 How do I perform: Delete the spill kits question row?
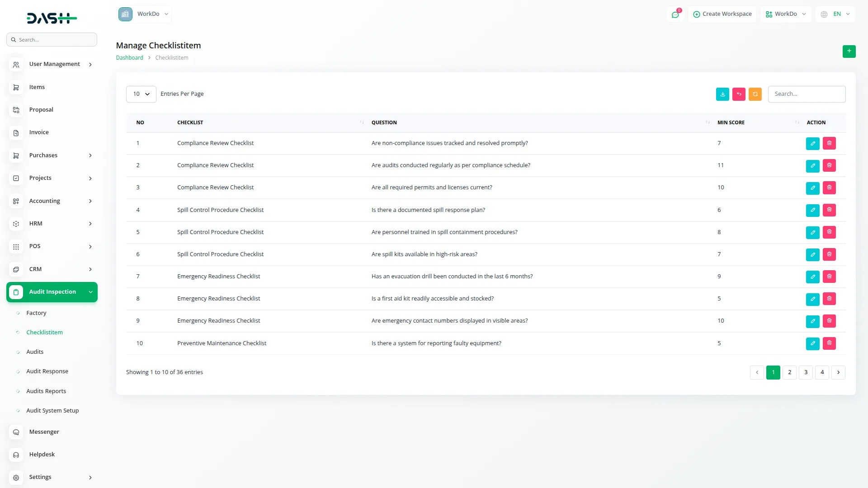coord(829,254)
